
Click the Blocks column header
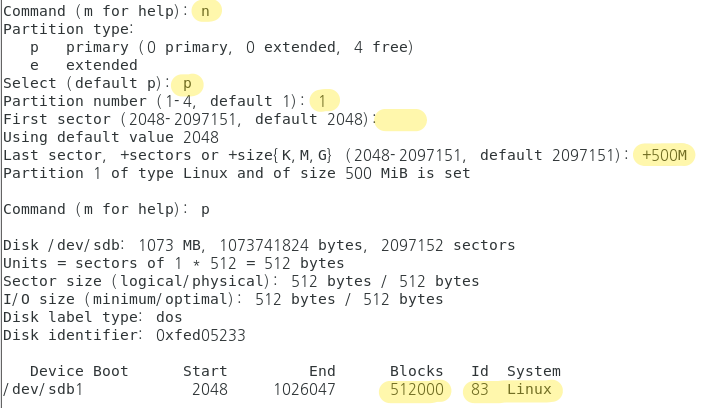click(416, 371)
